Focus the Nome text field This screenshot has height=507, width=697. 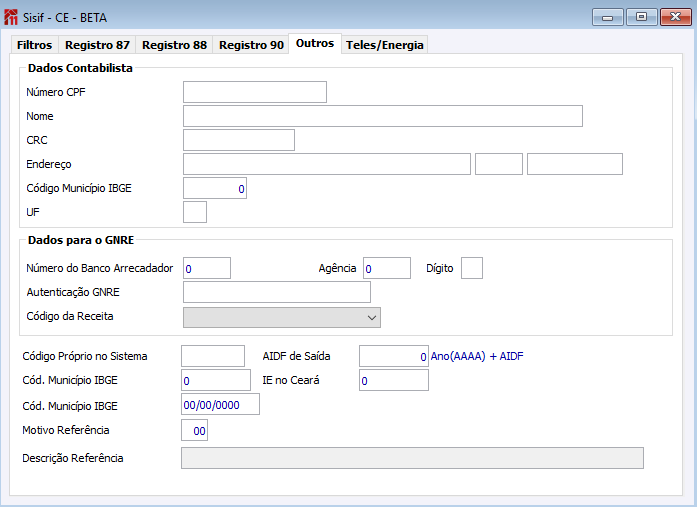(383, 116)
